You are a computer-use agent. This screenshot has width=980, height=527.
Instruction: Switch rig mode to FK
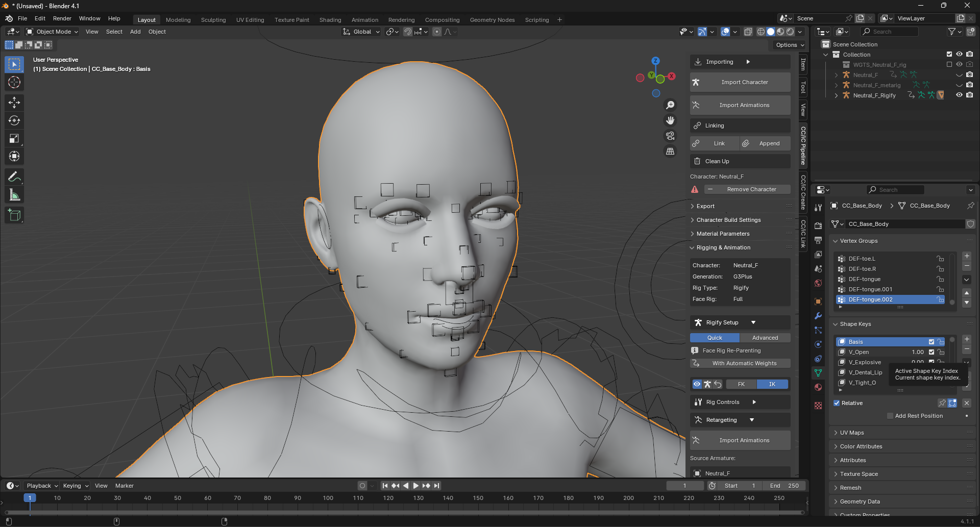pyautogui.click(x=741, y=384)
